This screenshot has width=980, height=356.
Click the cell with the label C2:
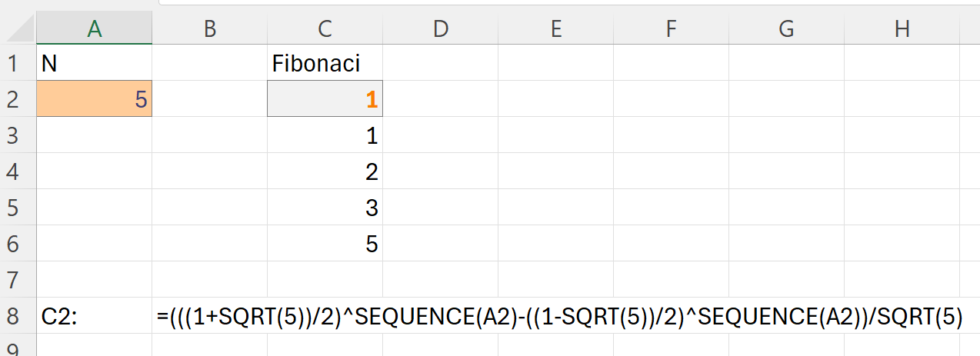point(94,316)
